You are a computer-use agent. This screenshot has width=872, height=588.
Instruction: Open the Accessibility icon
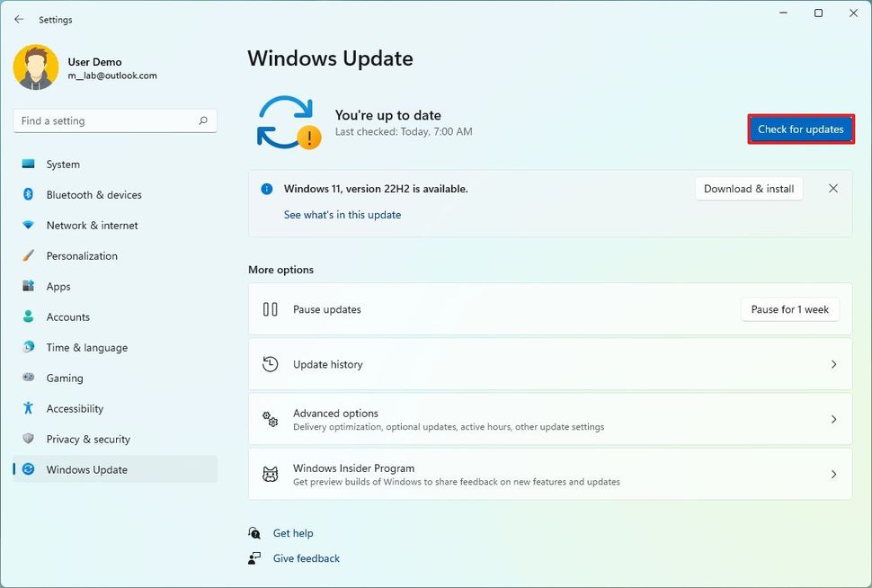click(30, 408)
